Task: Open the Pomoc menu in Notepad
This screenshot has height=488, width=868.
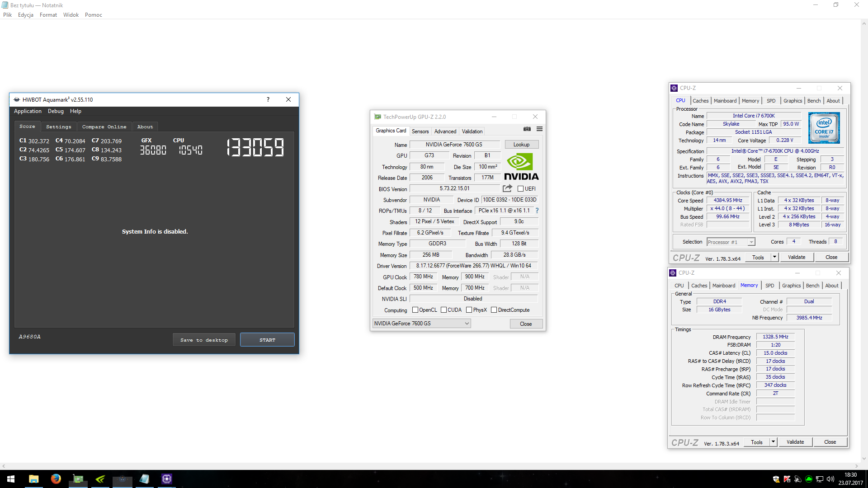Action: coord(94,15)
